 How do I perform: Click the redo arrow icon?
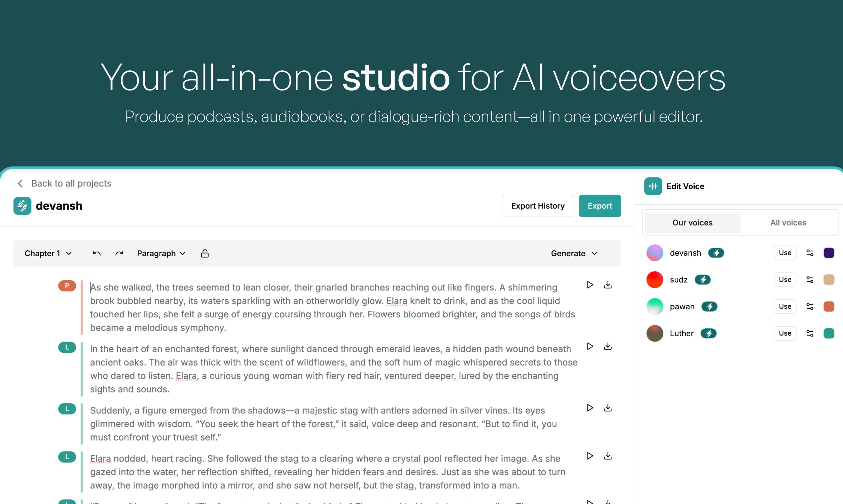tap(119, 253)
